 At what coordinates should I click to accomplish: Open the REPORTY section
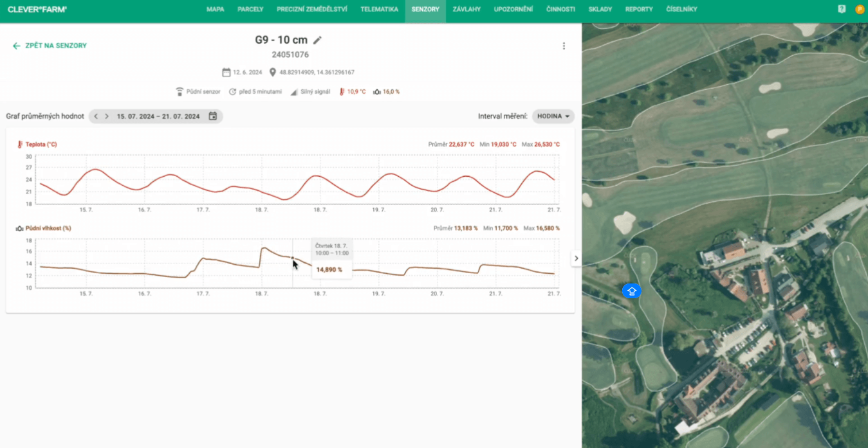(639, 10)
